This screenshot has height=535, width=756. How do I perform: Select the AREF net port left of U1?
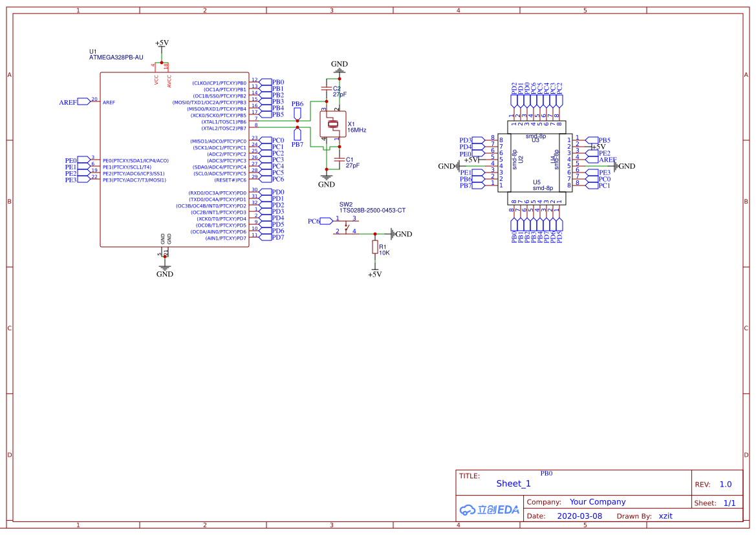[75, 102]
